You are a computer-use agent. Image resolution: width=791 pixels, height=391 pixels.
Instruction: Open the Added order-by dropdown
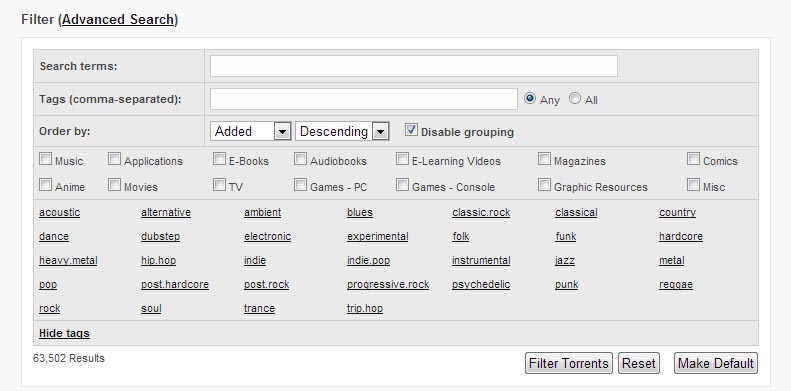click(x=250, y=132)
